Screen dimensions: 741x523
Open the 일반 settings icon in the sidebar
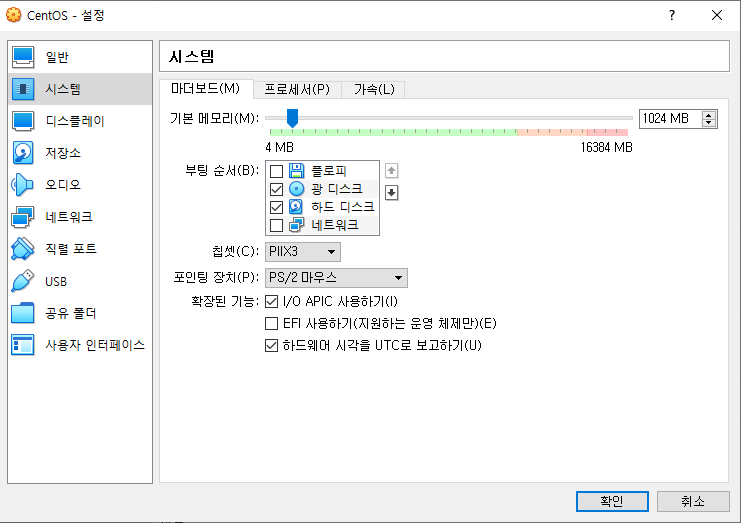tap(23, 57)
